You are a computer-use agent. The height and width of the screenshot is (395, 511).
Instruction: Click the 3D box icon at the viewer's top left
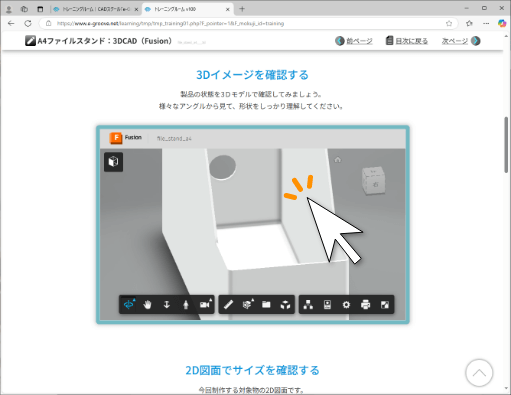coord(113,162)
